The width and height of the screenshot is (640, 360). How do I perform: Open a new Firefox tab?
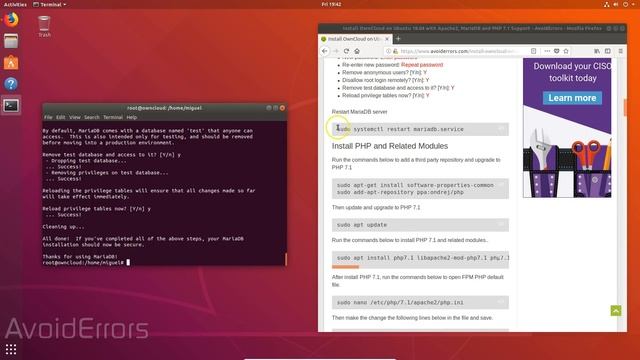[x=398, y=39]
